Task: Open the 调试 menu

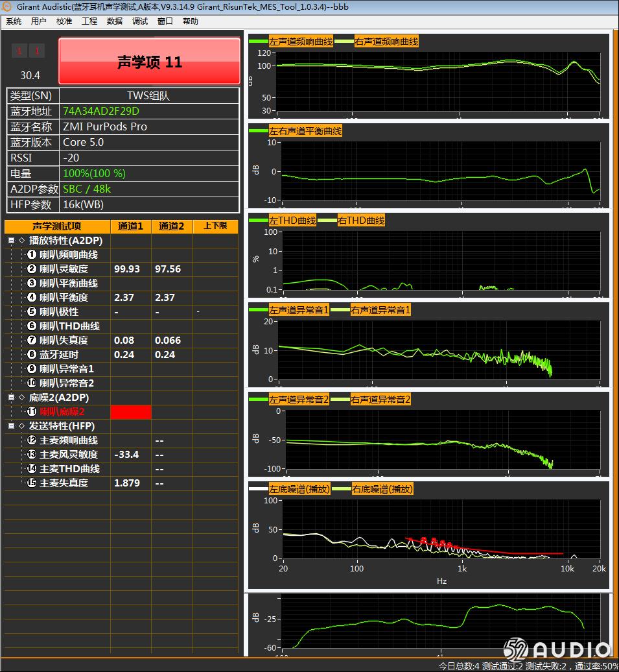Action: [140, 21]
